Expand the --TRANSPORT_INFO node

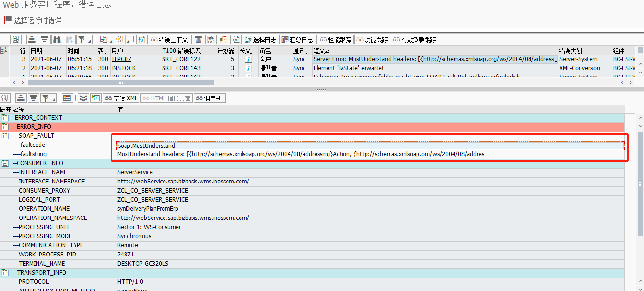(x=5, y=272)
